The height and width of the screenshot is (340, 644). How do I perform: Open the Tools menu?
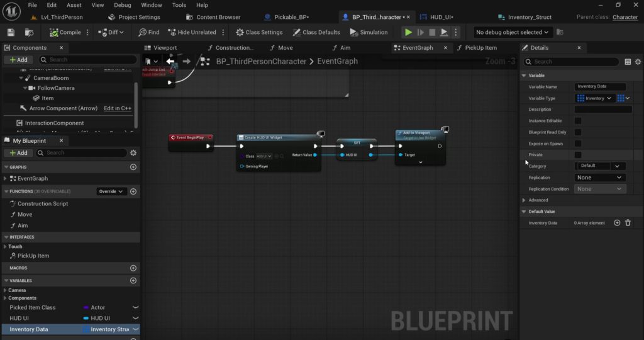(x=179, y=5)
